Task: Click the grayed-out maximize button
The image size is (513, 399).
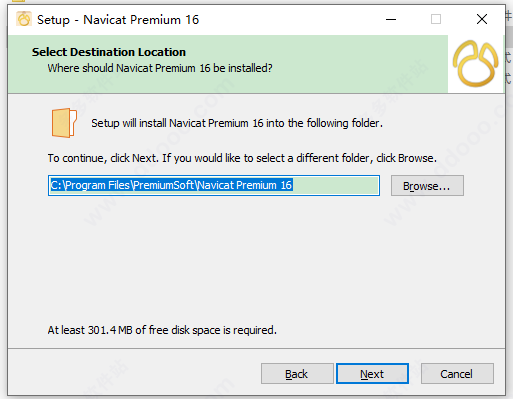Action: (436, 19)
